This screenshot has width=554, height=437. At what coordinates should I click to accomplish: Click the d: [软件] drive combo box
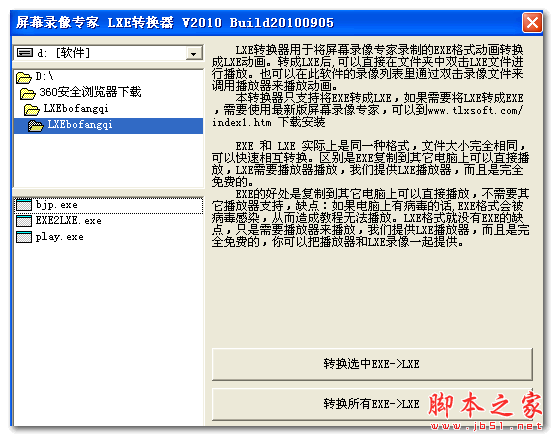[108, 53]
